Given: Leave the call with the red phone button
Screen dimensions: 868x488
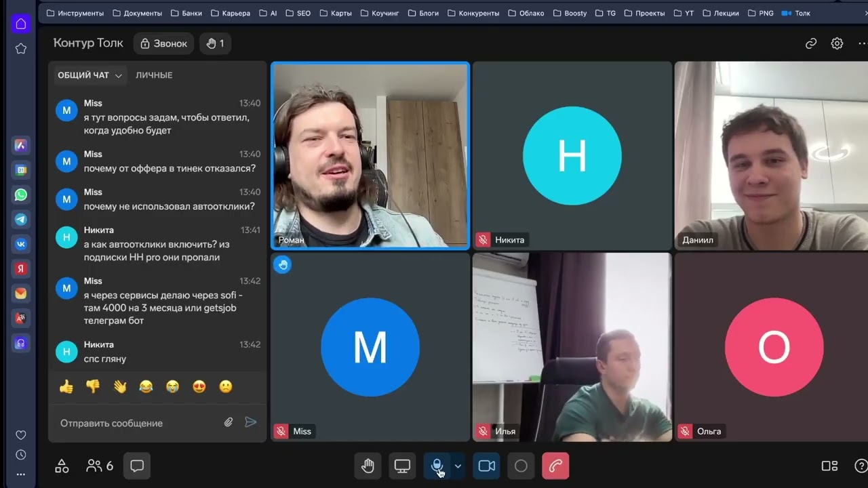Looking at the screenshot, I should pyautogui.click(x=555, y=466).
